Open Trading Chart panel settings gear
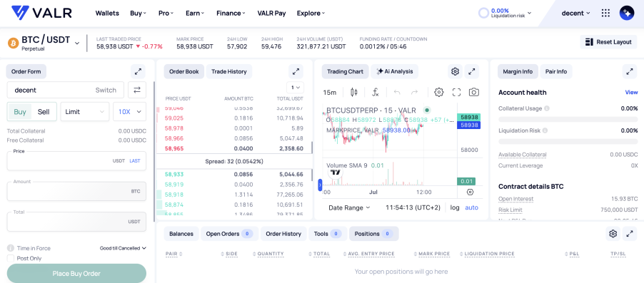Screen dimensions: 644x283 click(455, 71)
